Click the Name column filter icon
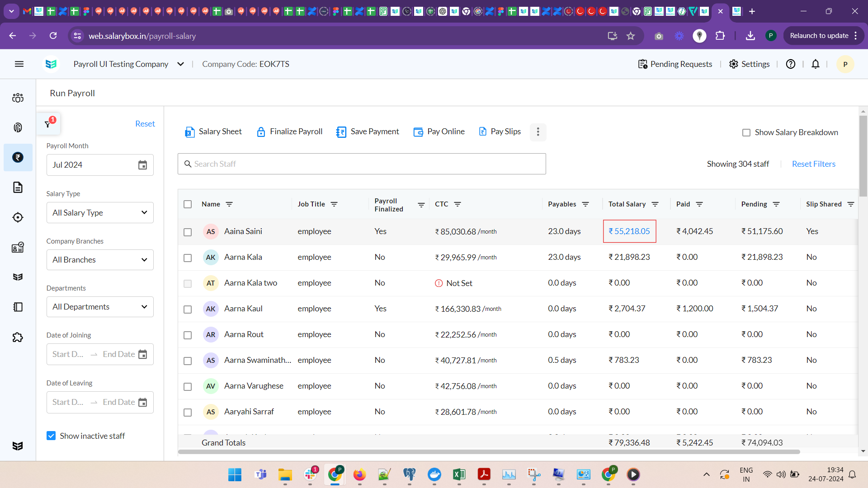Image resolution: width=868 pixels, height=488 pixels. (x=229, y=204)
